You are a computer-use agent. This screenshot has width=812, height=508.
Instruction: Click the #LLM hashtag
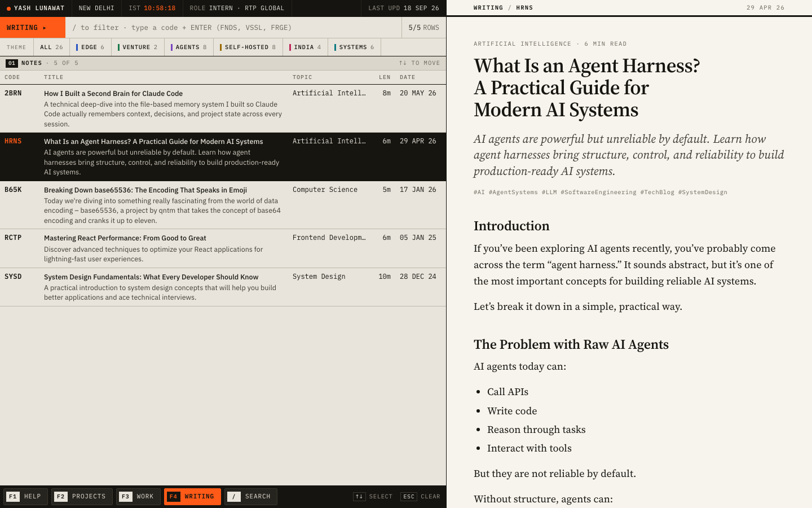click(x=549, y=192)
